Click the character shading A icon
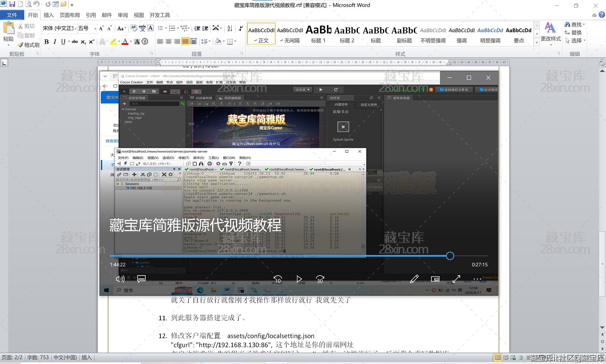 pyautogui.click(x=137, y=42)
